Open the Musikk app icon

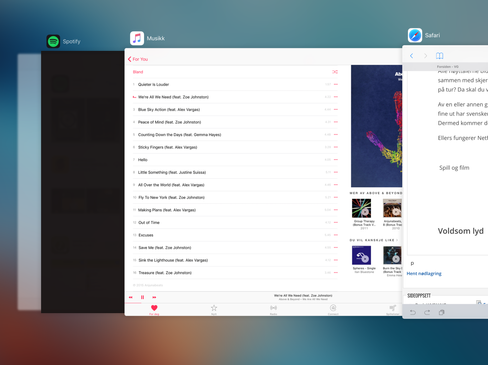pos(137,38)
